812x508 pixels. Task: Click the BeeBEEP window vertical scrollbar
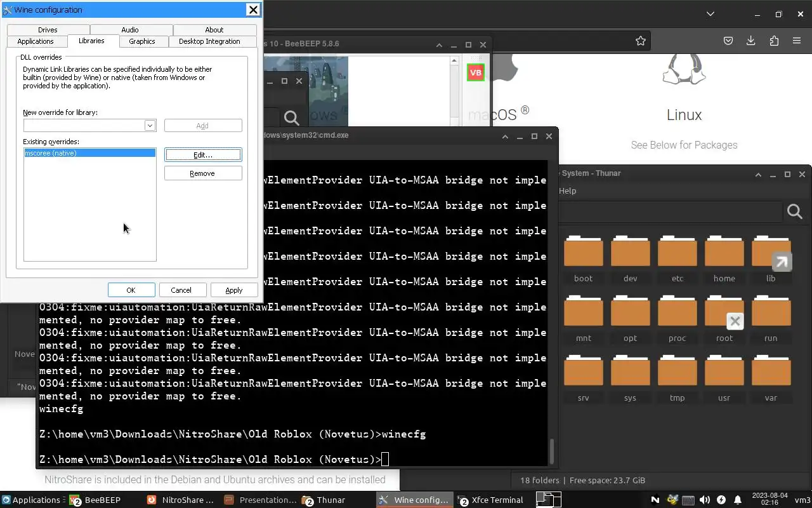(454, 91)
